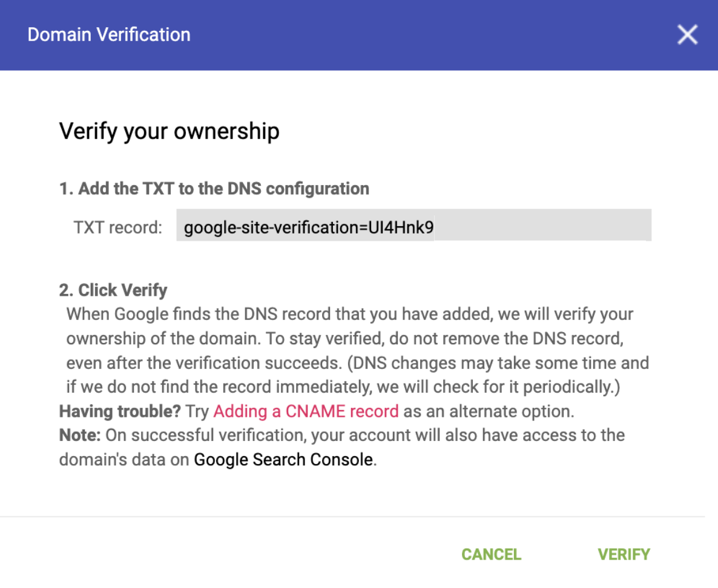Close the Domain Verification dialog
Screen dimensions: 718x588
687,35
